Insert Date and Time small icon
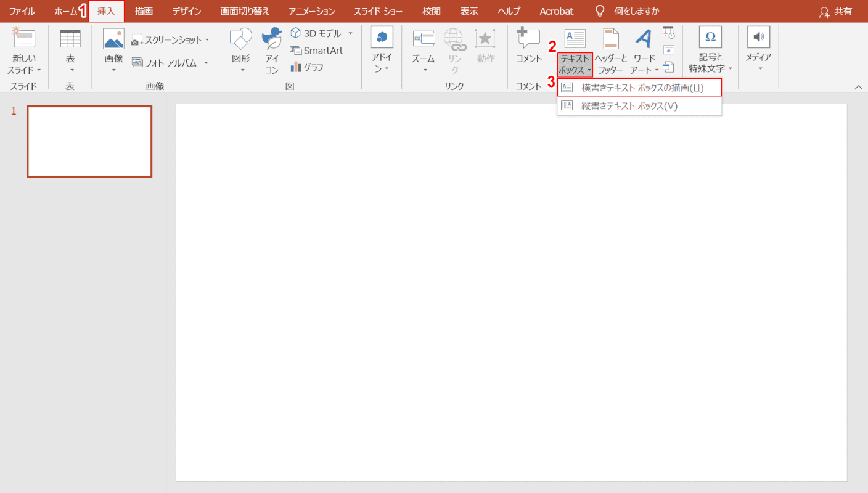 tap(668, 33)
